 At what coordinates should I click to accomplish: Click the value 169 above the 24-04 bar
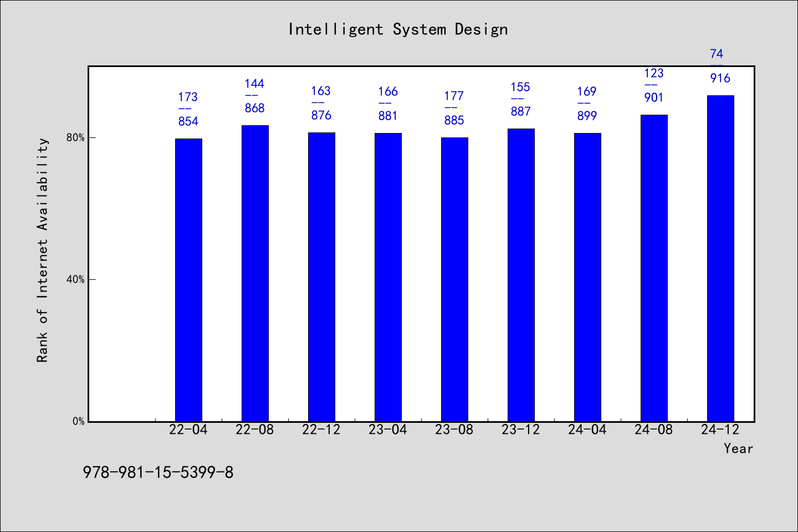pyautogui.click(x=587, y=91)
